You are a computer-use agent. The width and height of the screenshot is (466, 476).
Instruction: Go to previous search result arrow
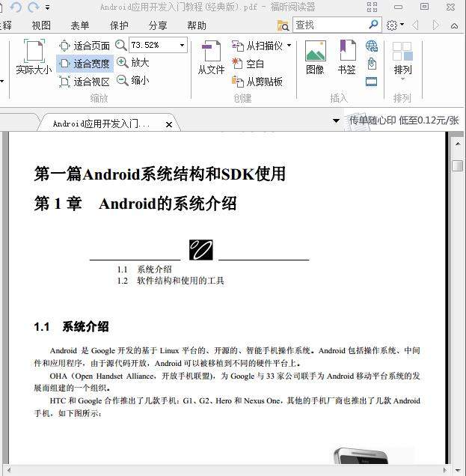(416, 25)
